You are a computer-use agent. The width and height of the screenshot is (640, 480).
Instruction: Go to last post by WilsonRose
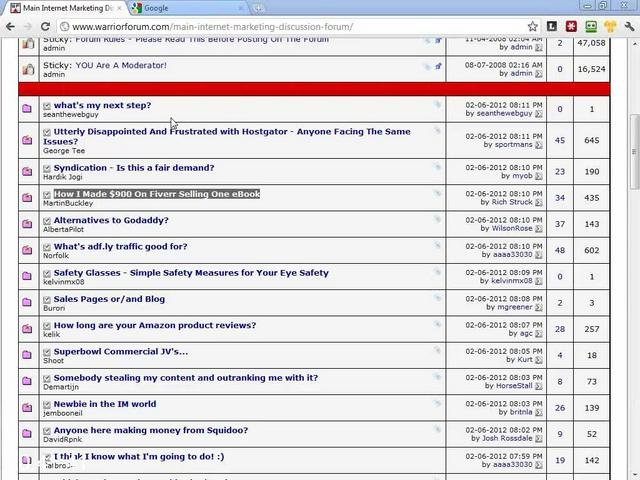click(x=539, y=229)
